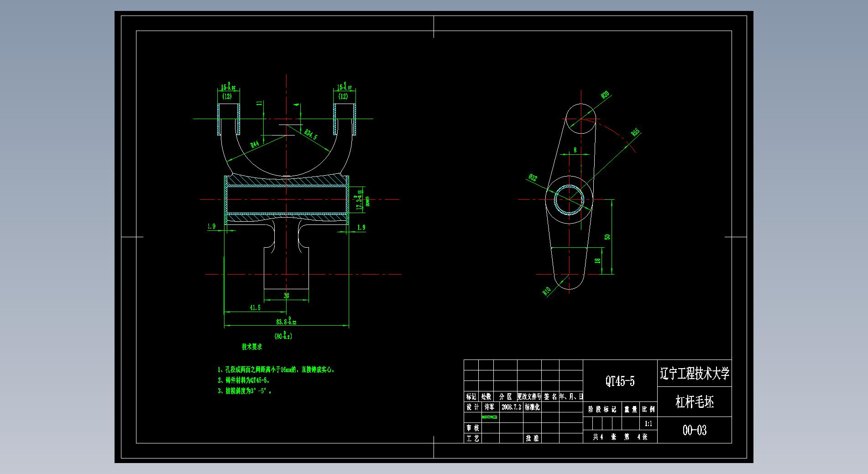Click the right 1.9 machining allowance dimension
868x474 pixels.
coord(361,227)
